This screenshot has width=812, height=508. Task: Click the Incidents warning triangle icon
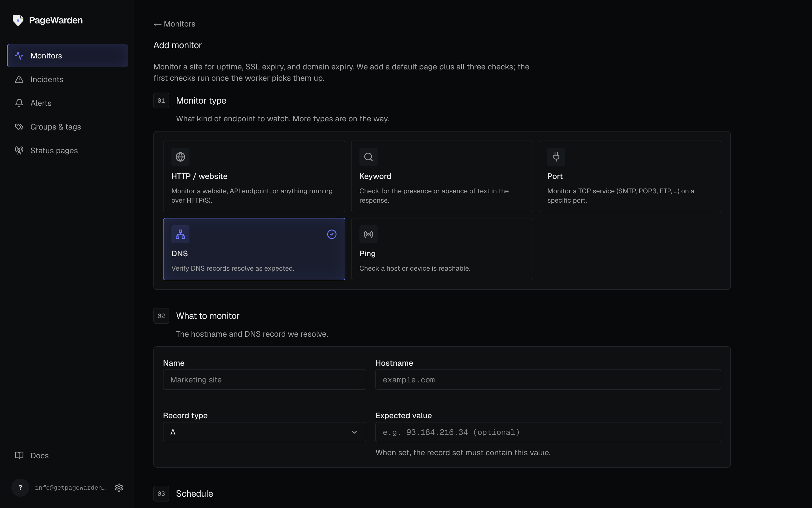19,79
